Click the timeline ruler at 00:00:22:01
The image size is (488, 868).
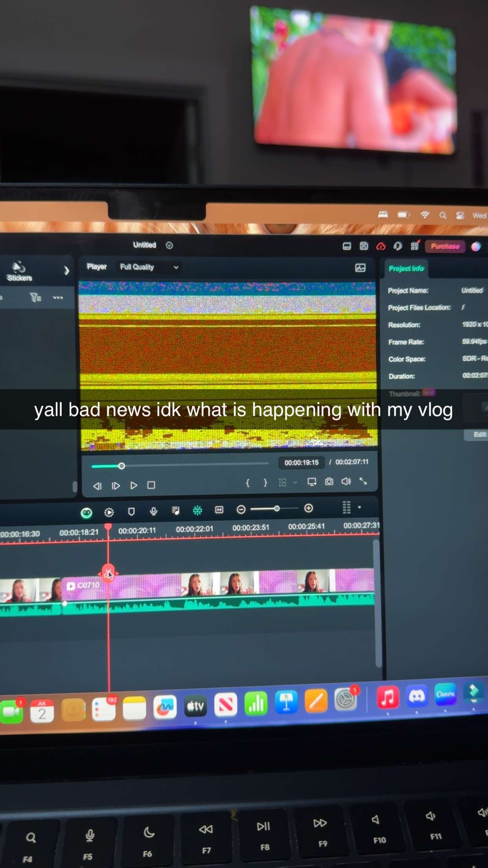(194, 529)
